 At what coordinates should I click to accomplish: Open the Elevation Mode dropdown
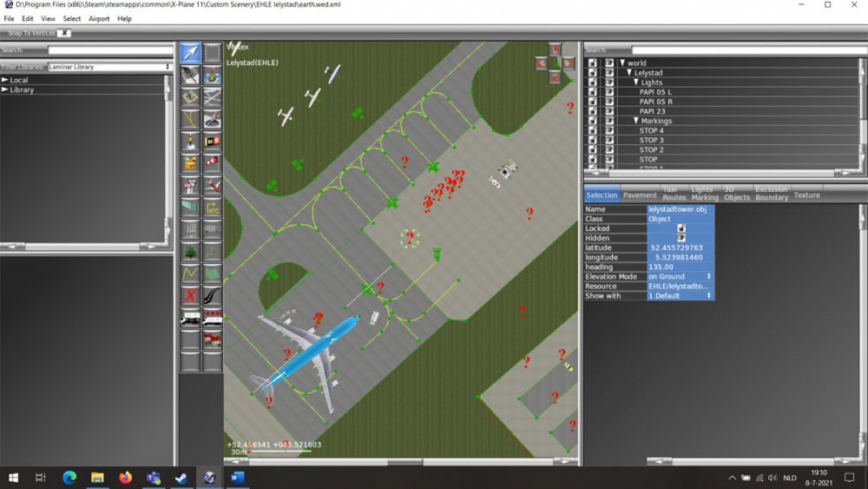(x=681, y=276)
